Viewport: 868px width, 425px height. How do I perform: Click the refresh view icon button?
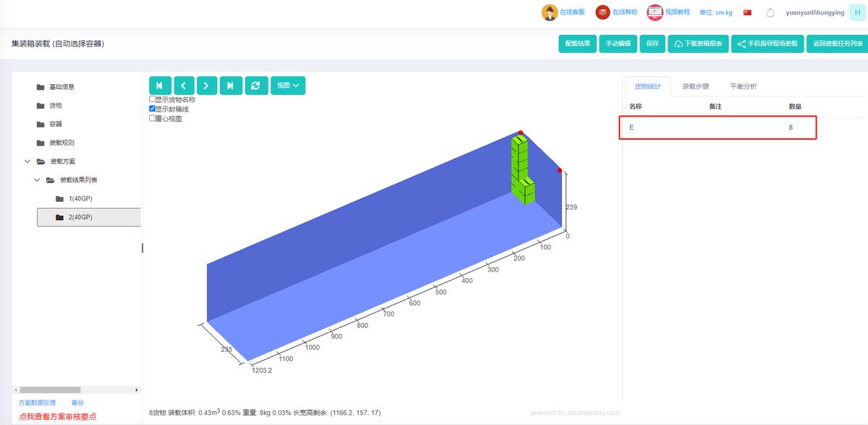tap(255, 85)
